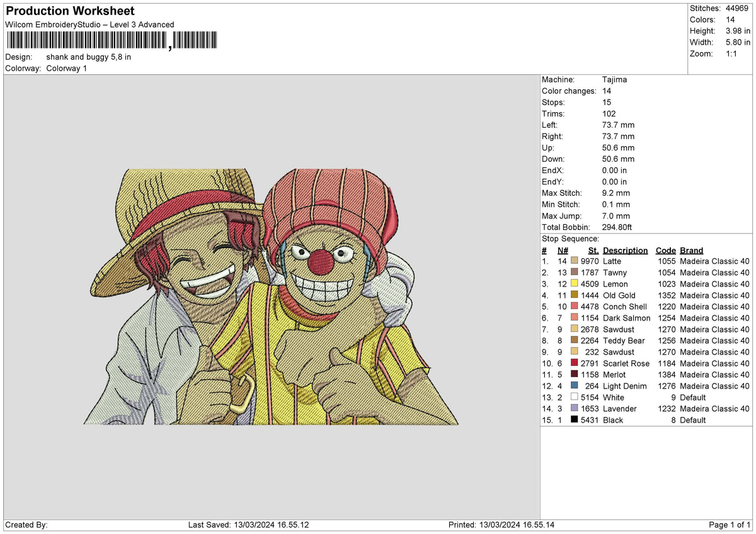The height and width of the screenshot is (534, 756).
Task: Click the Lemon color swatch
Action: (574, 284)
